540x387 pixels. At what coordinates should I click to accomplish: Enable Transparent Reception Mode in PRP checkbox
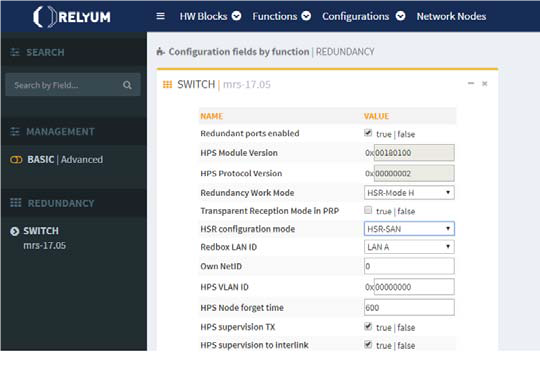[368, 210]
